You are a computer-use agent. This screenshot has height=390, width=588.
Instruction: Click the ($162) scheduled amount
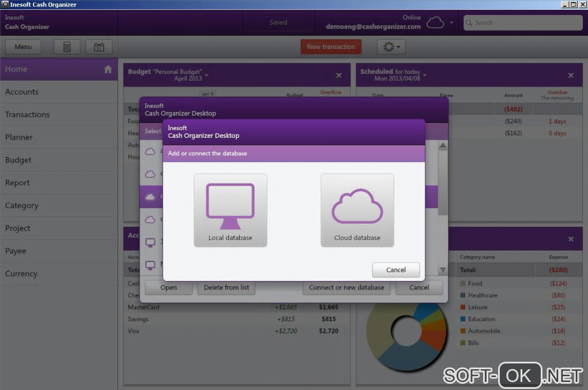(513, 133)
